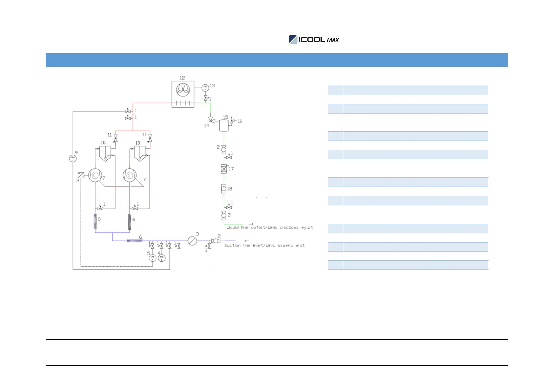The image size is (554, 392).
Task: Select the inverter box labeled 8
Action: click(81, 175)
